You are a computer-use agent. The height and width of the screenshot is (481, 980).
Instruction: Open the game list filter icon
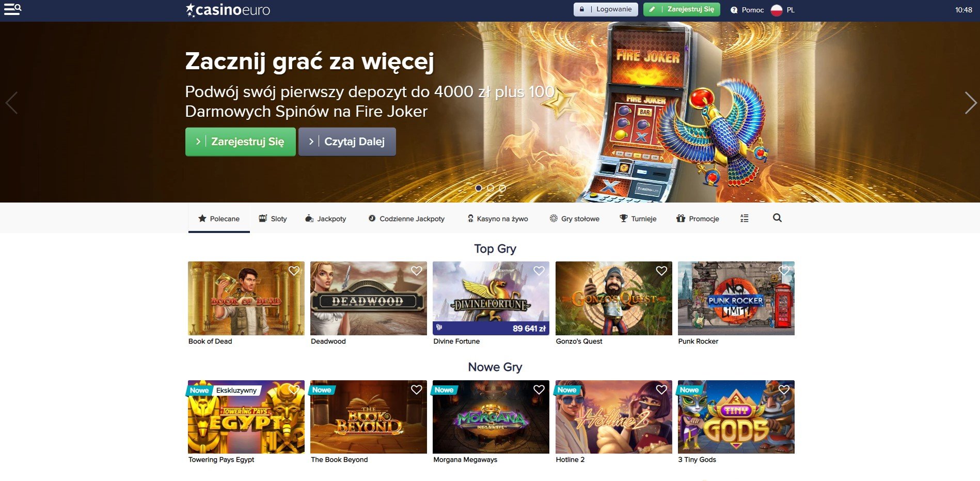click(x=744, y=218)
